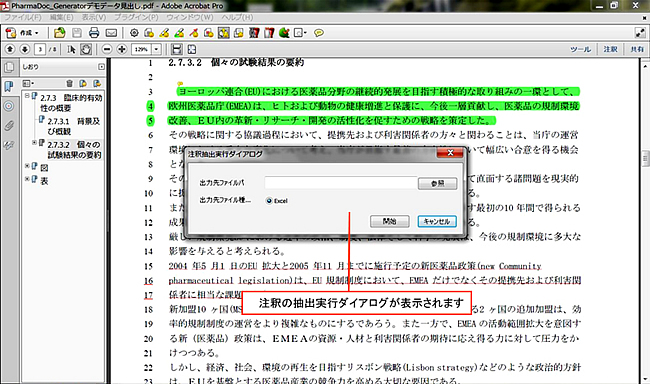Expand the 2.7.3.2 bookmark node
Screen dimensions: 650x384
(34, 143)
